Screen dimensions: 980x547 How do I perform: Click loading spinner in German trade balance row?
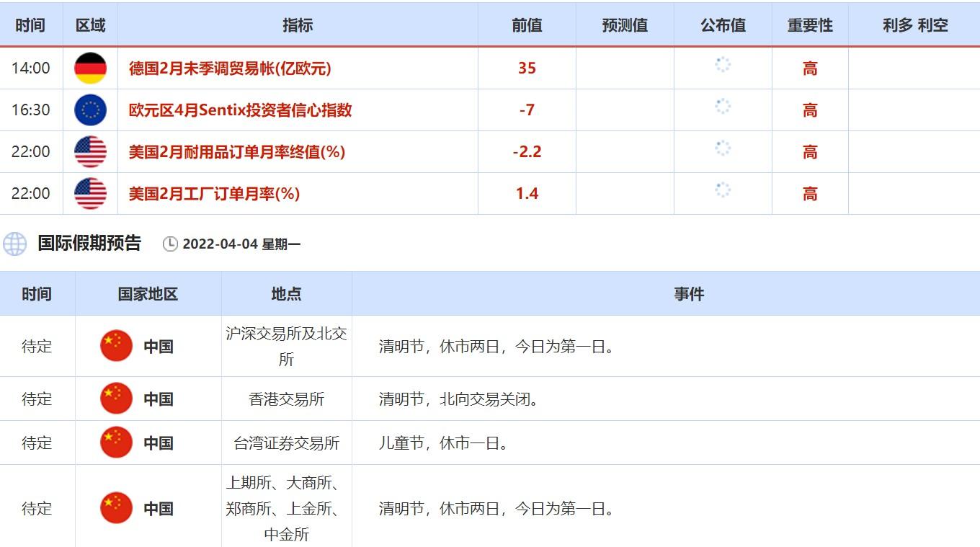[x=723, y=65]
